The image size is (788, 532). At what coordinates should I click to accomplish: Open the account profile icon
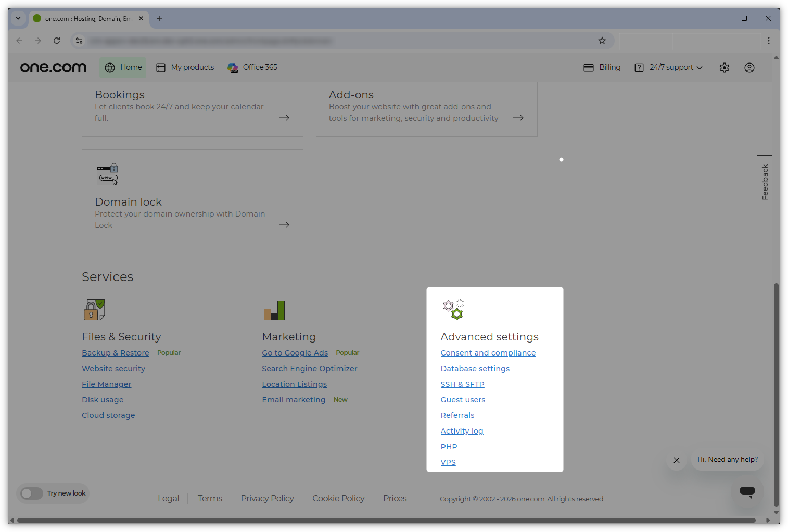tap(749, 67)
